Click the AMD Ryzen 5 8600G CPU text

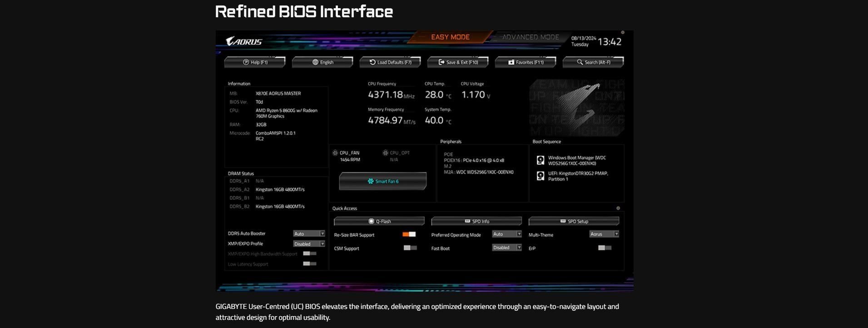(287, 113)
